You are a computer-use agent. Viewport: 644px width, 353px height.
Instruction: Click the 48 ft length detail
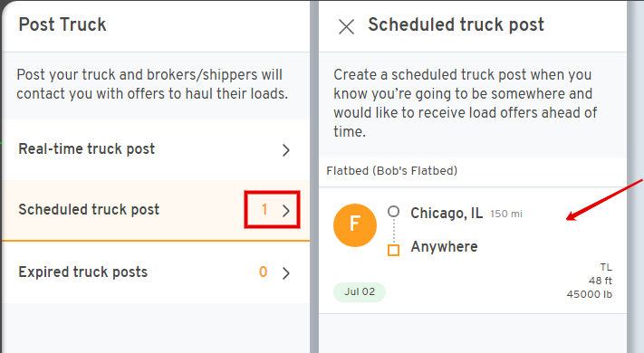(600, 281)
